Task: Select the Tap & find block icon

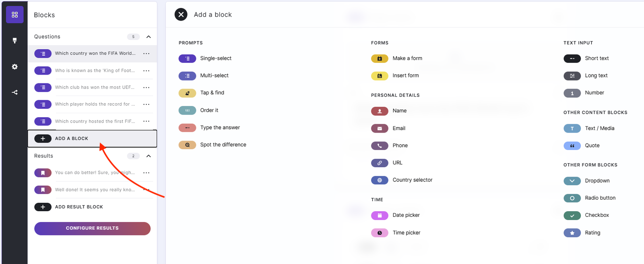Action: pos(187,93)
